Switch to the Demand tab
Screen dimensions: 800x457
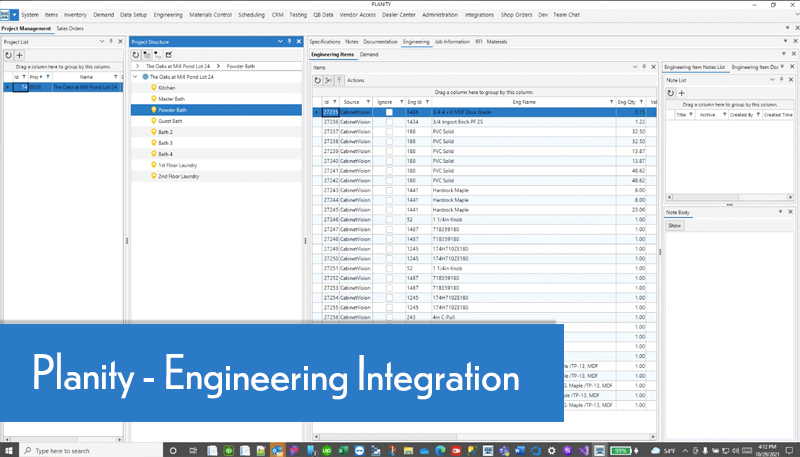click(369, 55)
